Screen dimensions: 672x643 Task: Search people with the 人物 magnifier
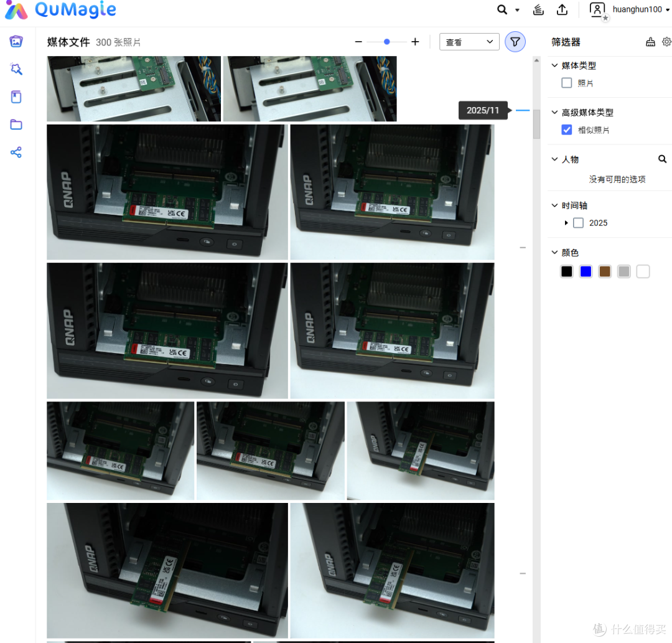click(662, 159)
